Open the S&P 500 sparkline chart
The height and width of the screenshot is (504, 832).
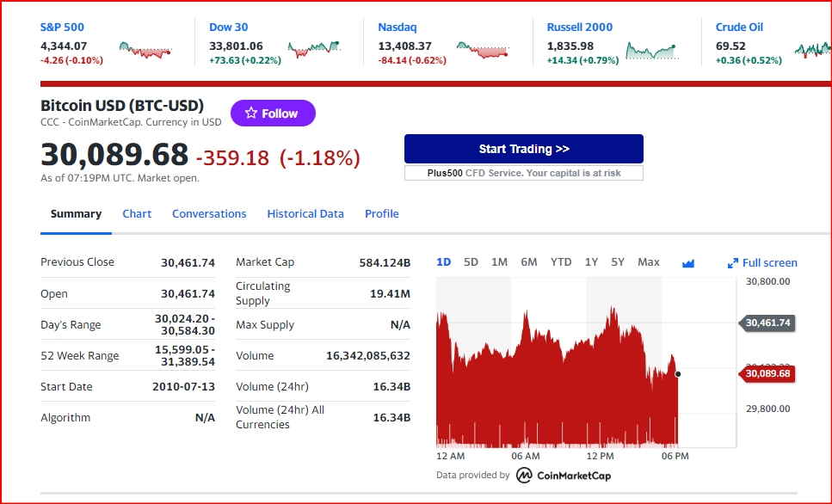(x=145, y=50)
